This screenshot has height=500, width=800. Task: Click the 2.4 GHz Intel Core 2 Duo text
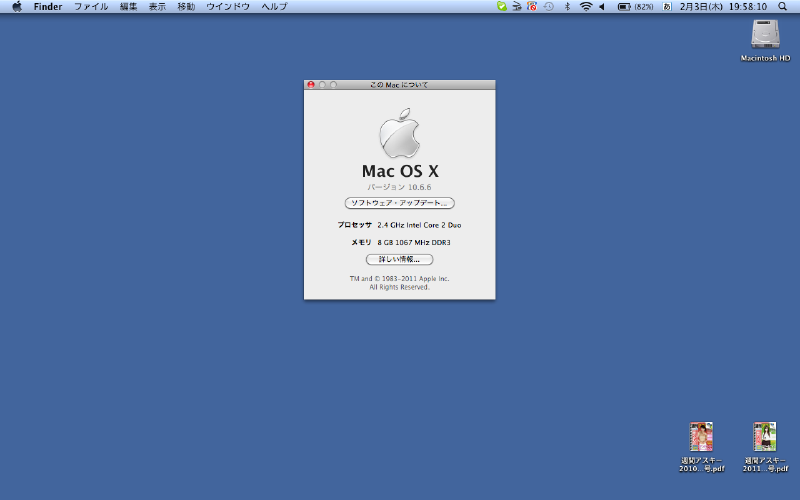pos(419,225)
